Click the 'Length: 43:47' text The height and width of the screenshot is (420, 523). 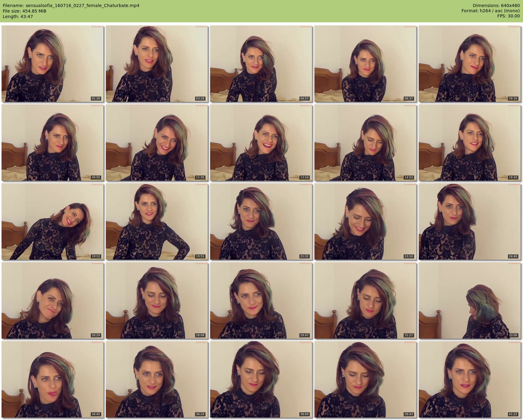click(18, 17)
